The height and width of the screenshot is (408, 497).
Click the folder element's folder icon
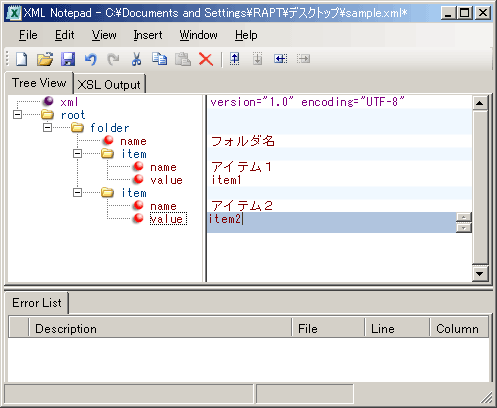(77, 127)
